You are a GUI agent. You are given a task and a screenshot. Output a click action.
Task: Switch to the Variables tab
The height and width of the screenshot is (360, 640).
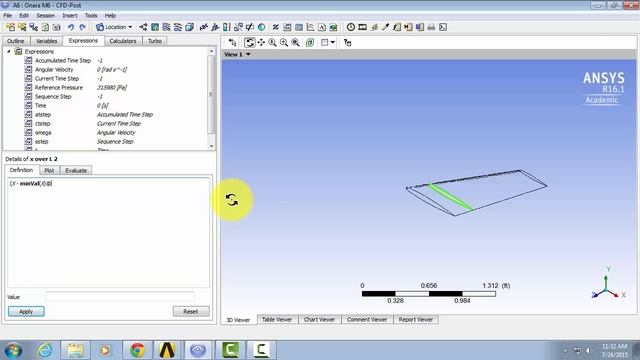coord(46,41)
